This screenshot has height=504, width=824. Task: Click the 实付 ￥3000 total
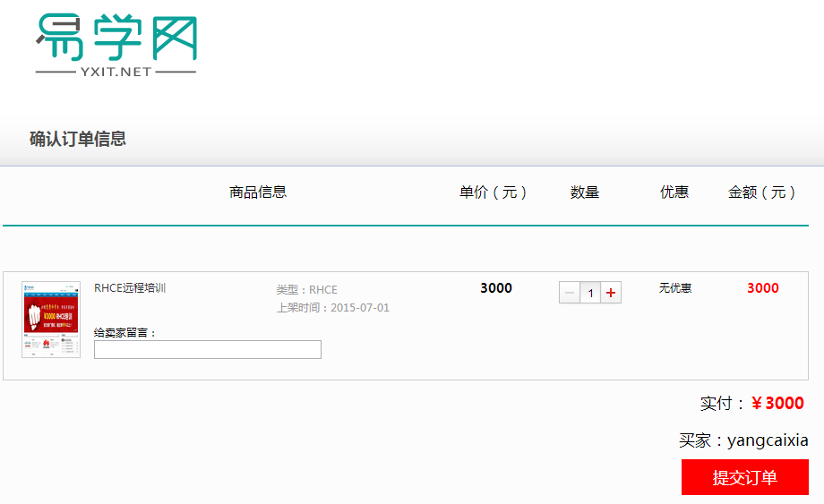pyautogui.click(x=752, y=404)
